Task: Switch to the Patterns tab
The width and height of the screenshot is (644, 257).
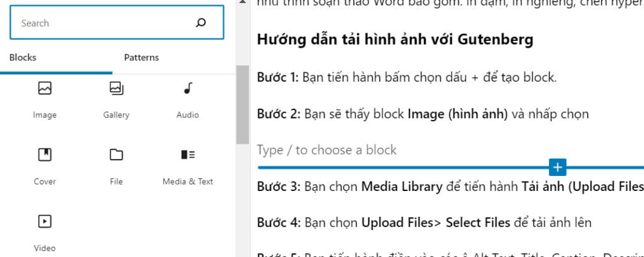Action: [x=142, y=57]
